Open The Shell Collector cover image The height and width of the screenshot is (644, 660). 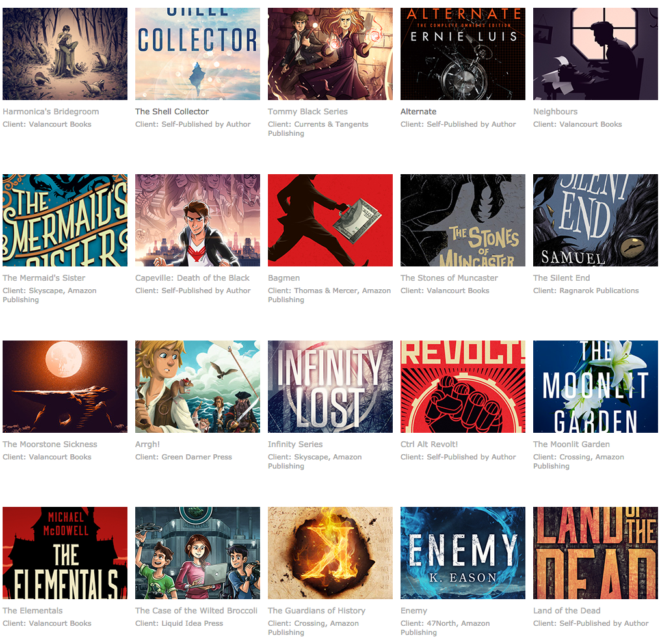198,54
